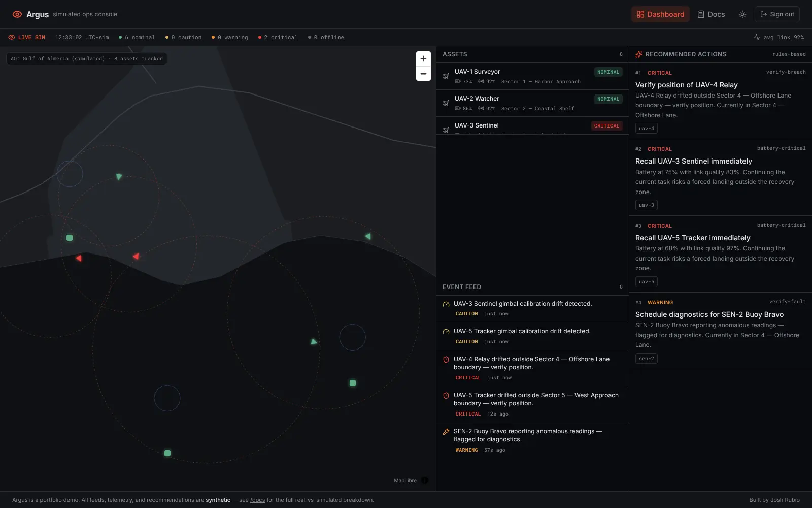
Task: Open the MapLibre attribution link
Action: click(x=405, y=480)
